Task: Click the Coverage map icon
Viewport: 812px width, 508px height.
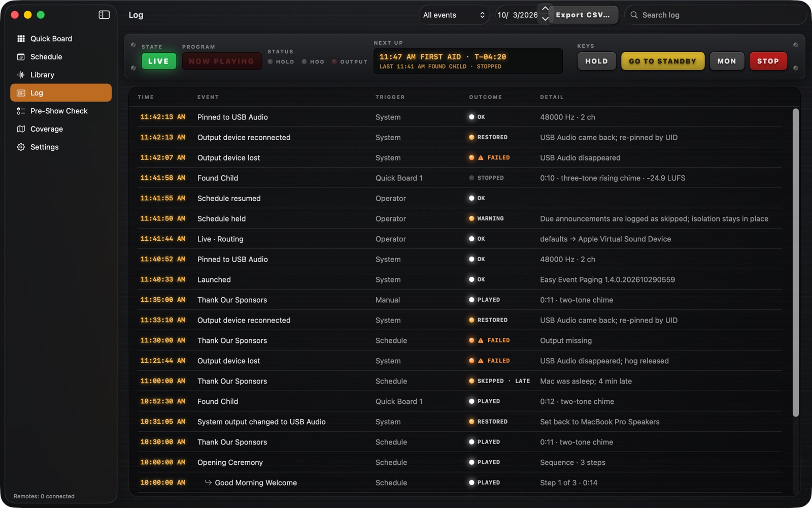Action: click(21, 129)
